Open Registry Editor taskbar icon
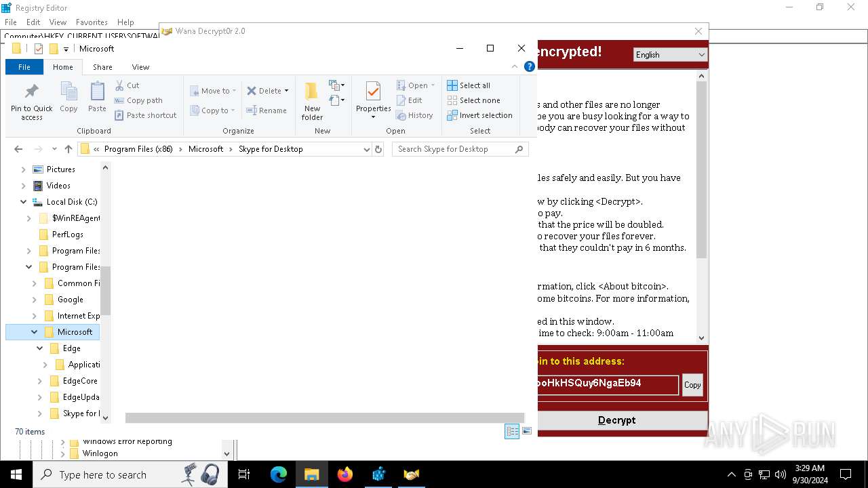 coord(378,474)
